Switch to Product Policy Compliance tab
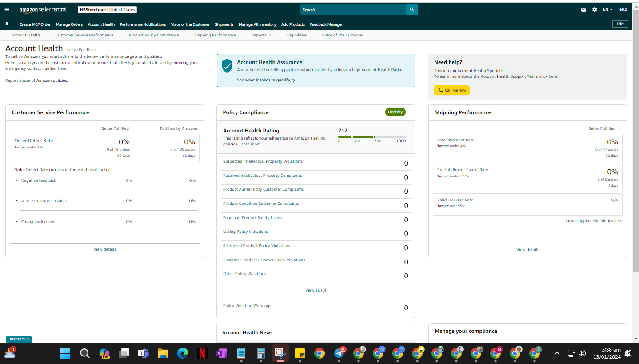Screen dimensions: 639x364 coord(154,35)
